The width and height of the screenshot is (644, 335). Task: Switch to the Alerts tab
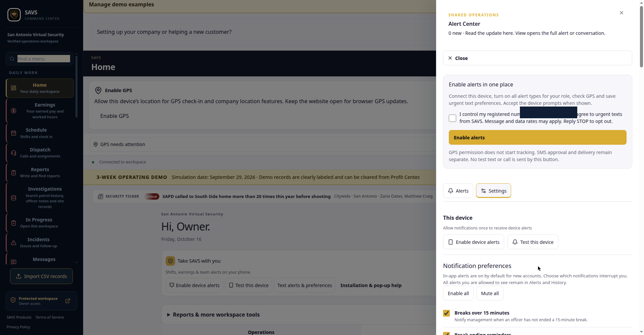pos(458,191)
